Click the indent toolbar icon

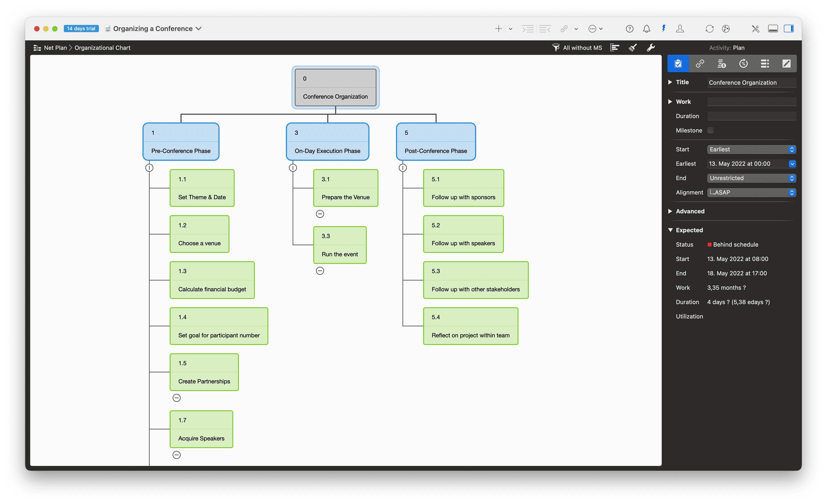528,29
